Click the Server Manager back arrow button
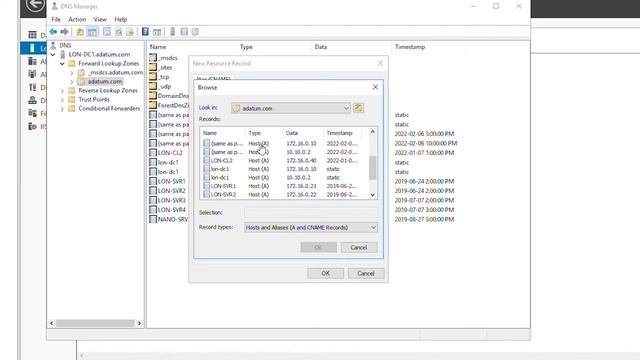Screen dimensions: 640x360 [36, 5]
